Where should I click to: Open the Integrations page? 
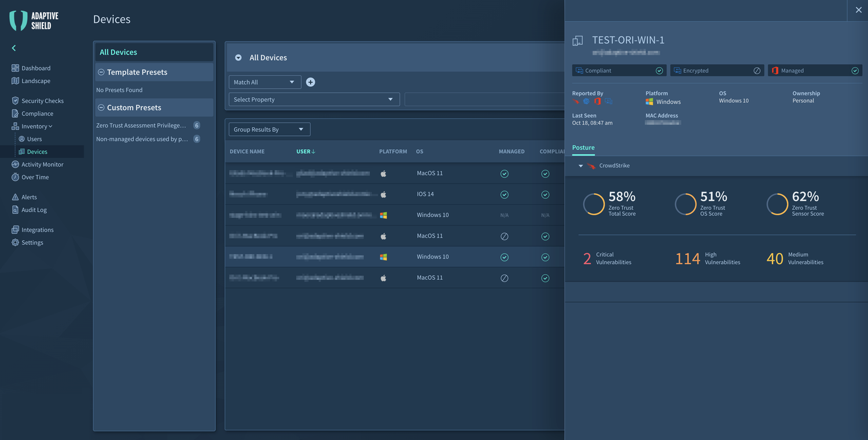pos(38,230)
